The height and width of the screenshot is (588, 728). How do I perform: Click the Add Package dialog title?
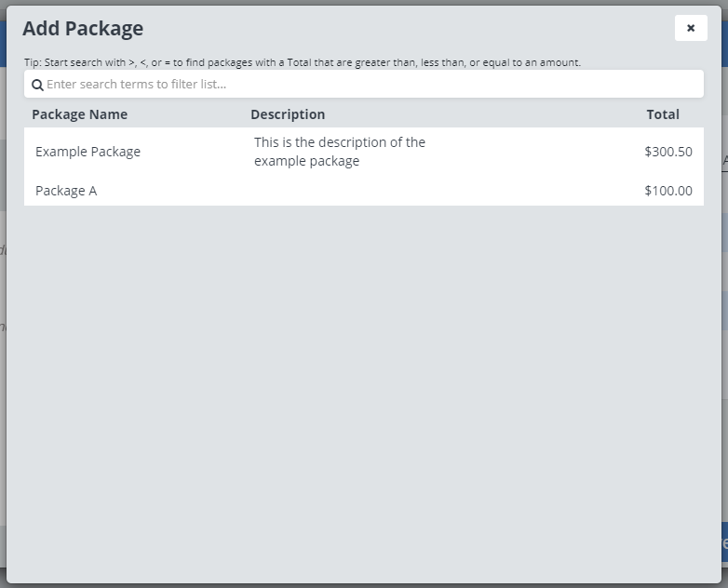click(83, 29)
